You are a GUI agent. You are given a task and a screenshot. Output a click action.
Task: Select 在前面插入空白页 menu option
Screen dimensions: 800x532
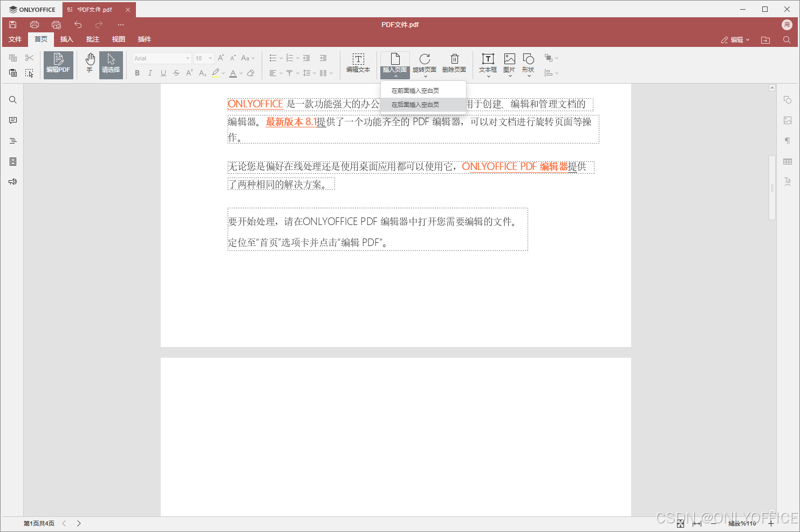(x=423, y=91)
